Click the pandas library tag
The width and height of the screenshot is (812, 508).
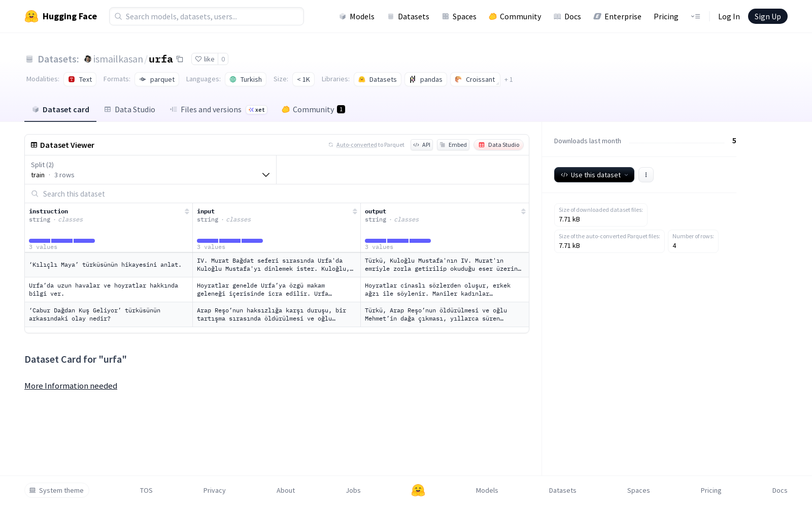tap(426, 79)
